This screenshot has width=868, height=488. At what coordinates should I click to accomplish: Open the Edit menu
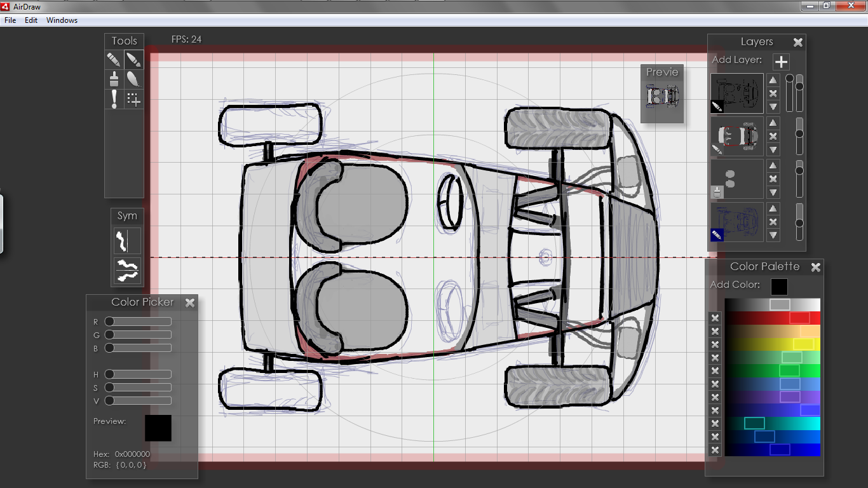click(x=31, y=20)
